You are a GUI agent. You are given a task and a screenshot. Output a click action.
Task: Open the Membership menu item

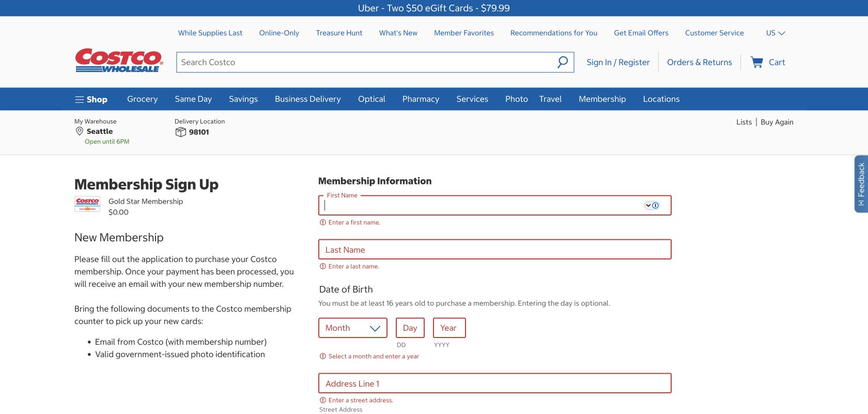tap(602, 99)
